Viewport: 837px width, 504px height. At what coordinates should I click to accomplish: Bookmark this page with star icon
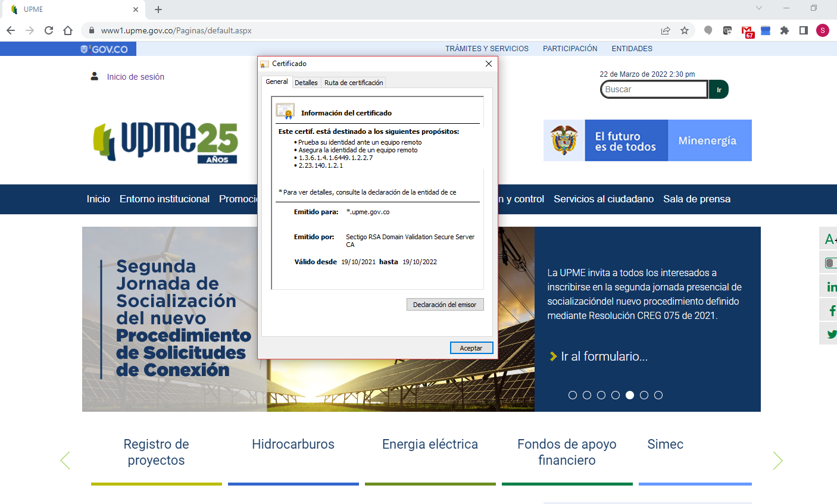[x=685, y=30]
